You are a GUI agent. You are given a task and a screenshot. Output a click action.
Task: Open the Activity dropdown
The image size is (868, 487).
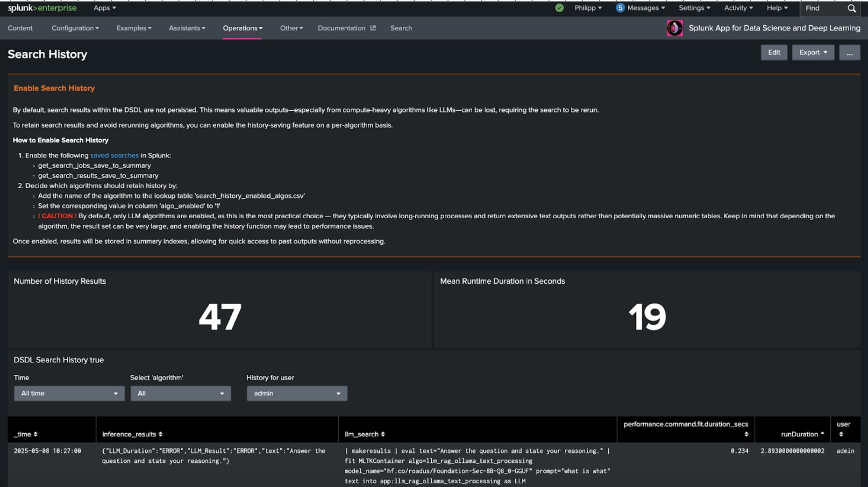(738, 8)
